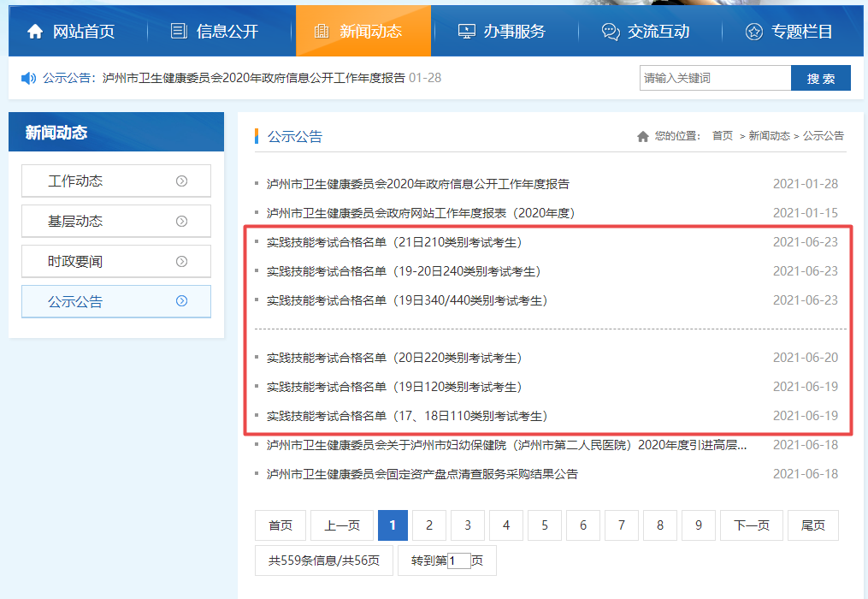Click the star icon beside 专题栏目
The width and height of the screenshot is (868, 599).
(x=753, y=32)
